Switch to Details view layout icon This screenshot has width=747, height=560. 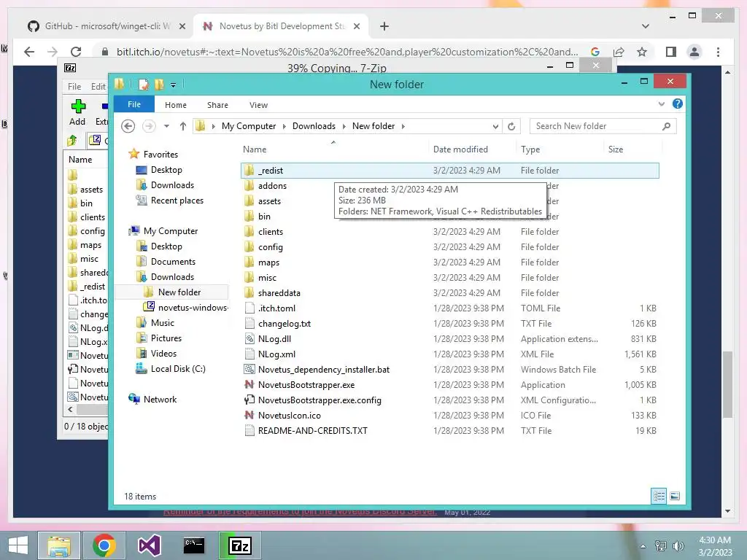[659, 496]
